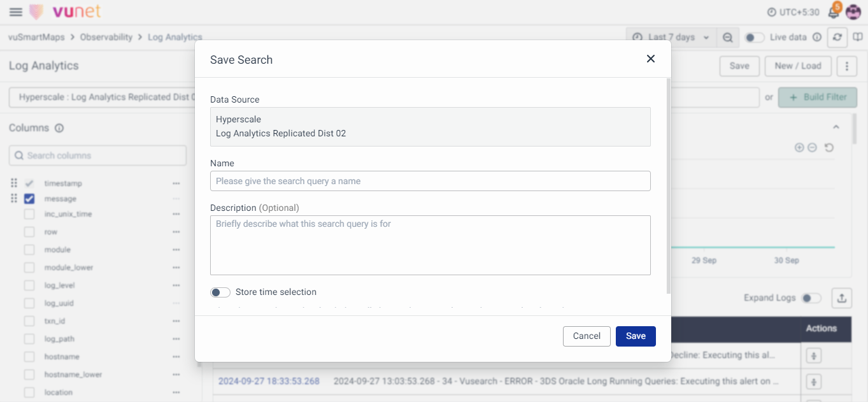
Task: Click the blue Save button
Action: pyautogui.click(x=635, y=336)
